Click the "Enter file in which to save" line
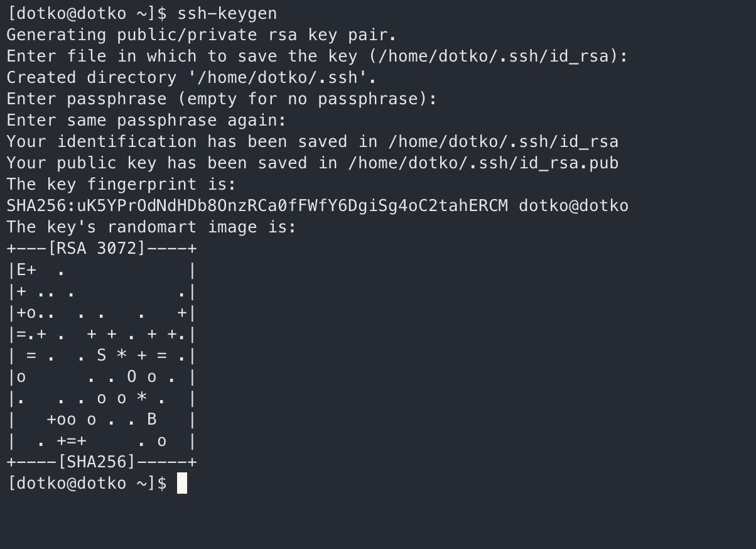The image size is (756, 549). [317, 56]
